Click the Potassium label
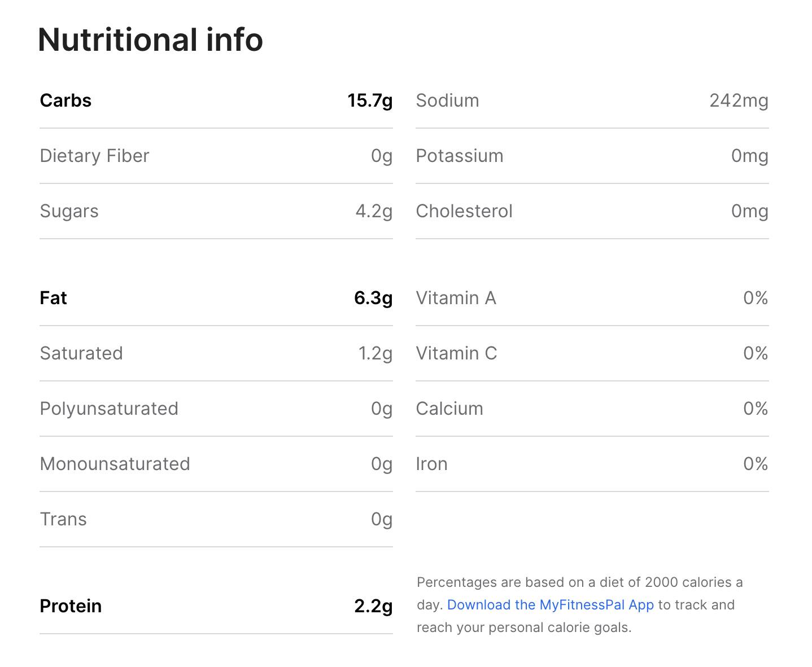812x667 pixels. [x=460, y=156]
